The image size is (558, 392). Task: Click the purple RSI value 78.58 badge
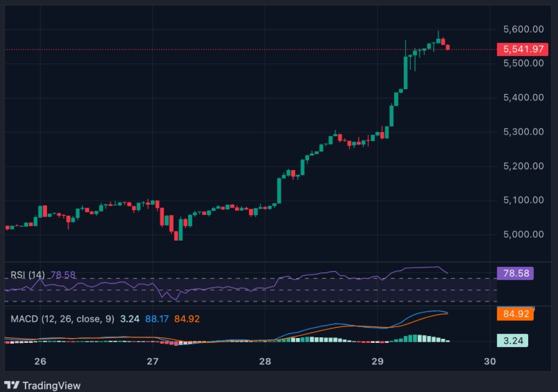coord(515,273)
